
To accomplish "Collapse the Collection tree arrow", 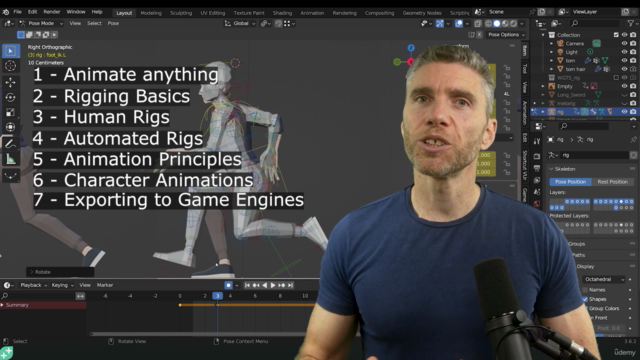I will pos(543,35).
